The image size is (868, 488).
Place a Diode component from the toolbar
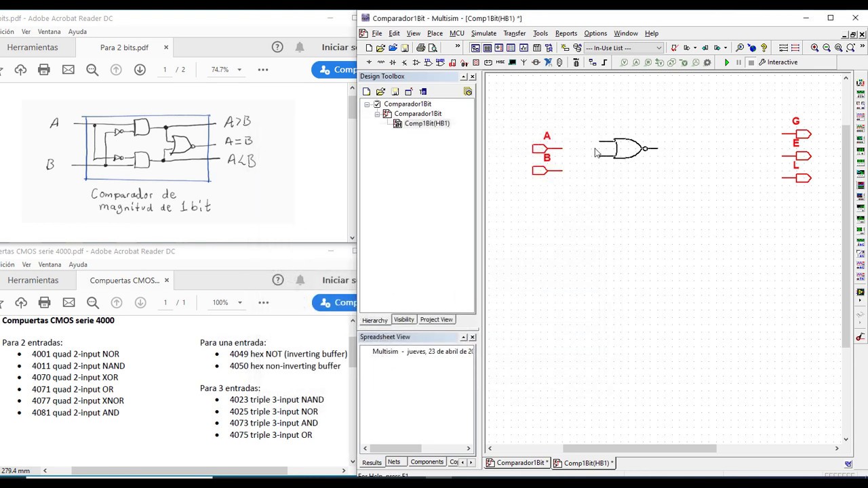tap(393, 62)
